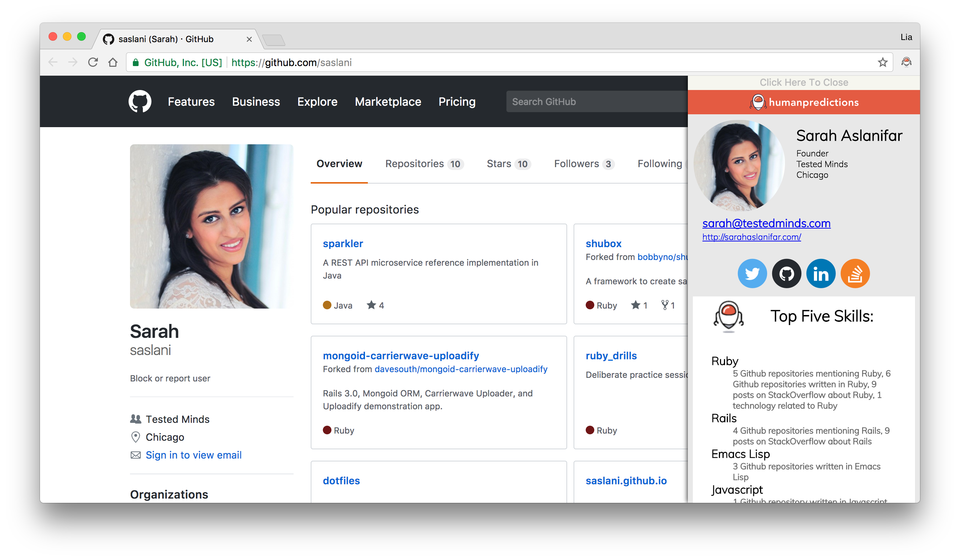Viewport: 960px width, 560px height.
Task: Click the location pin icon beside Chicago
Action: pos(135,437)
